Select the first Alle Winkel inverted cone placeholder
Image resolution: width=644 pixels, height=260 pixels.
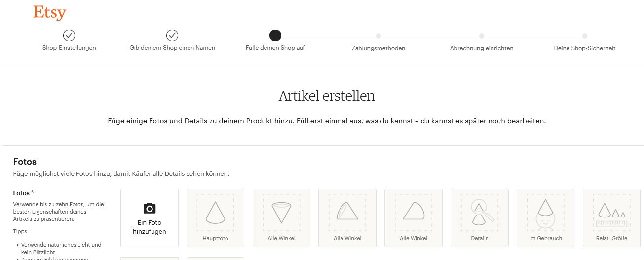[x=281, y=212]
